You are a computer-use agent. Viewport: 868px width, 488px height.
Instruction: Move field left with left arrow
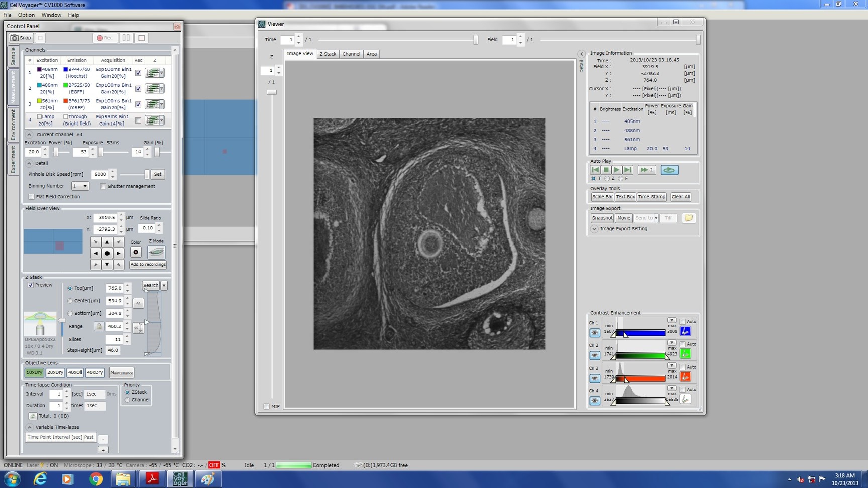tap(96, 253)
